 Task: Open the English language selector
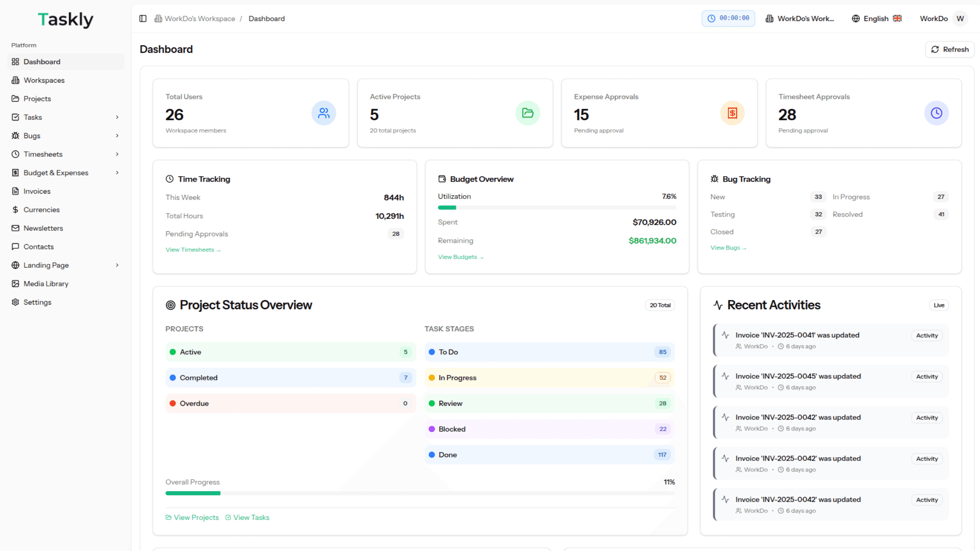(876, 19)
